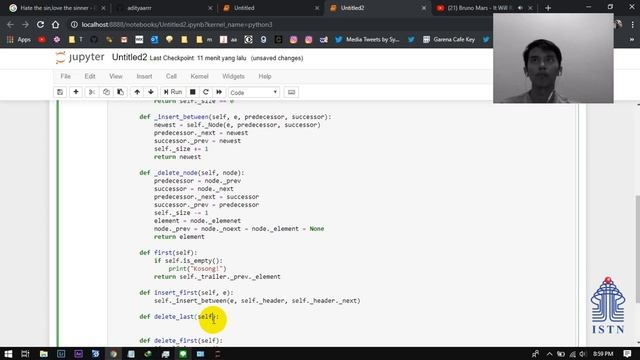Show hidden system tray icons

pos(549,354)
